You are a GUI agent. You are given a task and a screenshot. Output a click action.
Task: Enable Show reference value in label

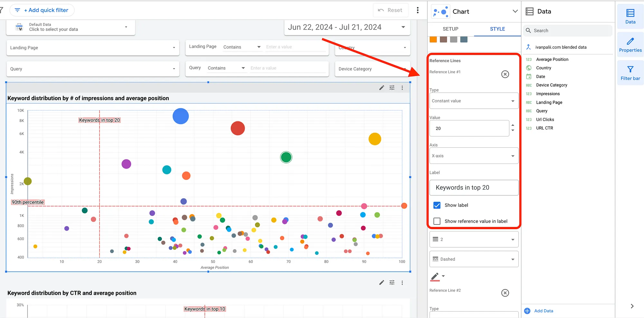coord(437,221)
